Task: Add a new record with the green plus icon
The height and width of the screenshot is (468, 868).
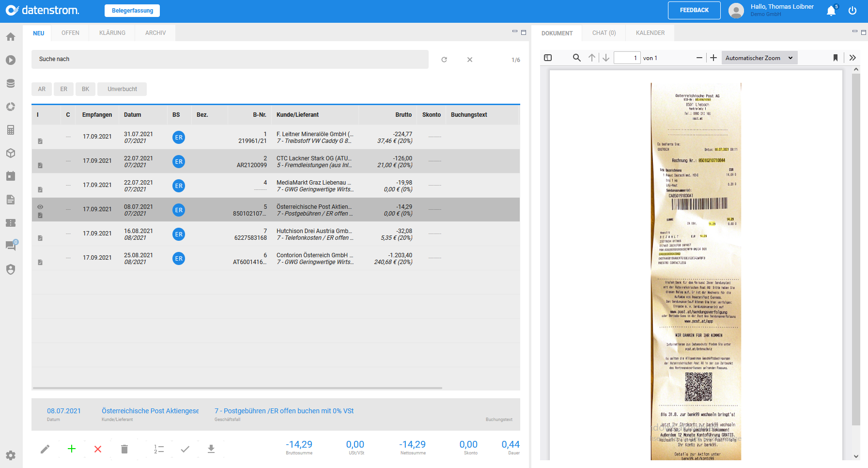Action: pyautogui.click(x=71, y=449)
